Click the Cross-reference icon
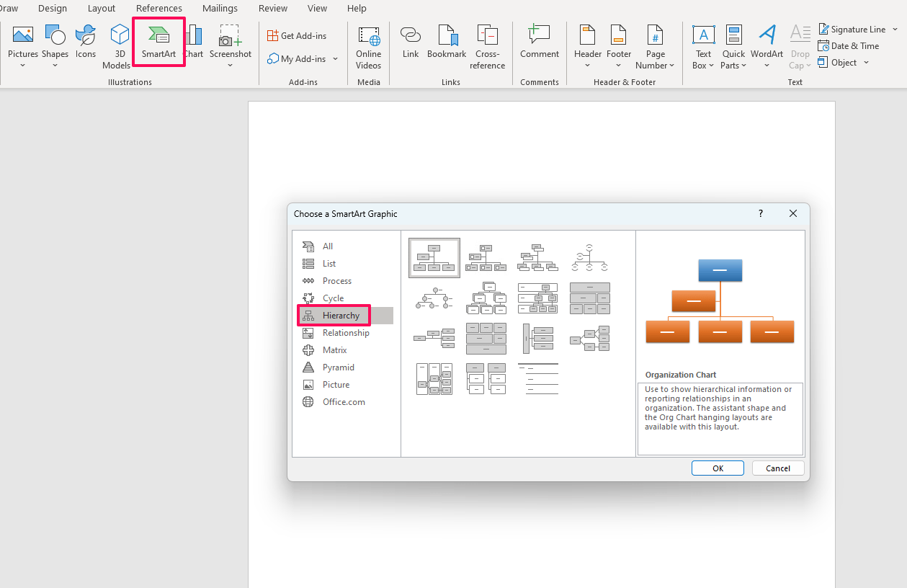This screenshot has width=907, height=588. tap(488, 46)
